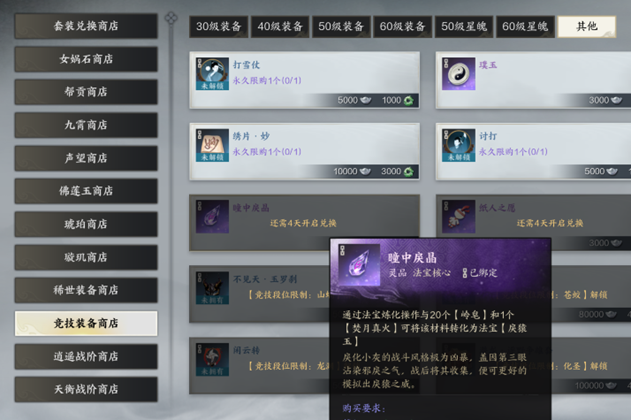The width and height of the screenshot is (631, 420).
Task: Open the 女娲石商店 shop
Action: click(86, 59)
